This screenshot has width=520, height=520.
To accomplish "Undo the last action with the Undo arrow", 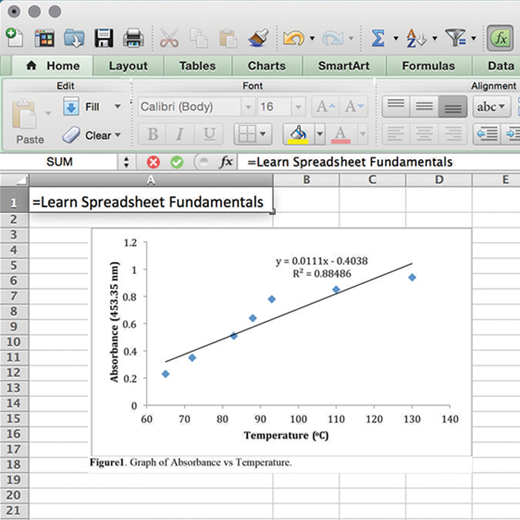I will (x=293, y=38).
